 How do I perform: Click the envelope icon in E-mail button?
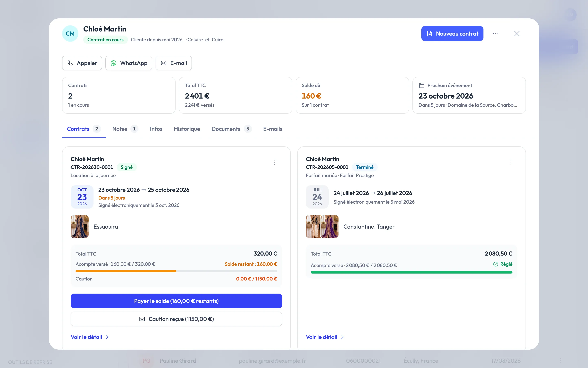click(164, 63)
